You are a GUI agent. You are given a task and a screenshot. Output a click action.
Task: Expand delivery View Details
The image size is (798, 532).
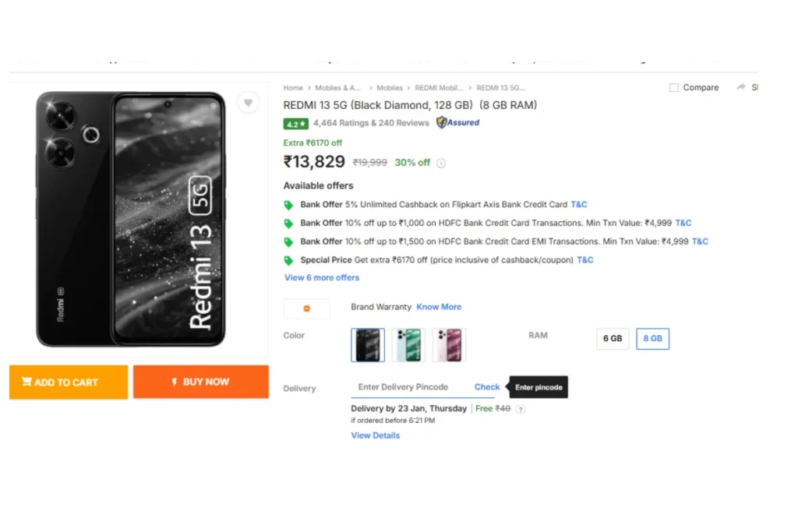[375, 435]
